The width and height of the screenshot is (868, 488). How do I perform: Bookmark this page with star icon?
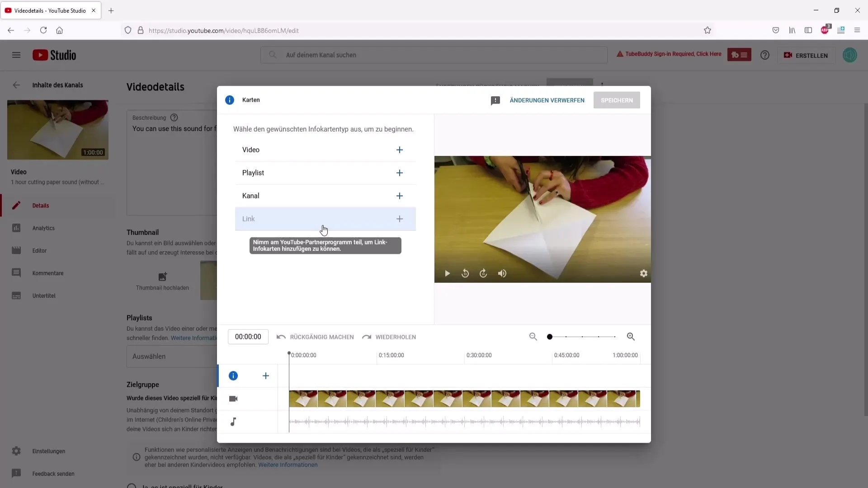(x=708, y=30)
